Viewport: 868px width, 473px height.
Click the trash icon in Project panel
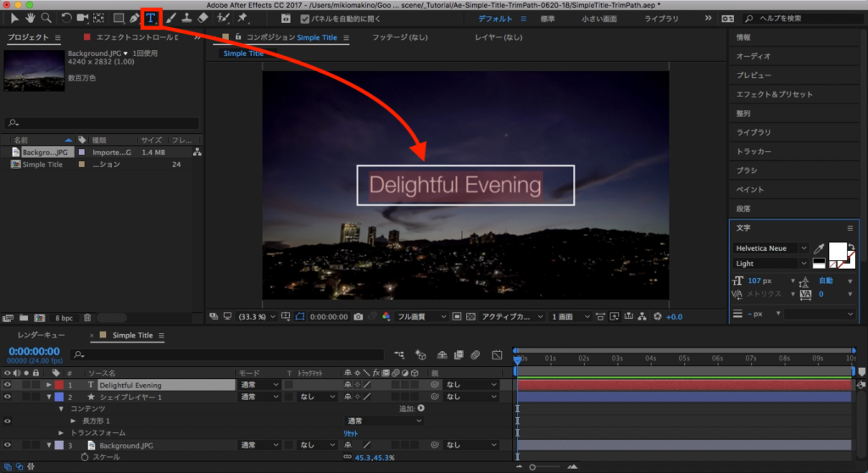tap(87, 318)
